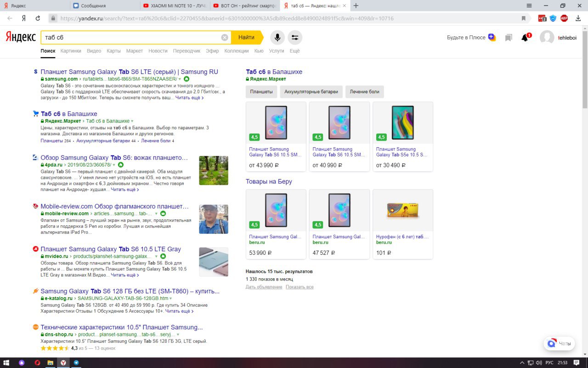Open notifications bell icon
Screen dimensions: 588x368
tap(525, 37)
